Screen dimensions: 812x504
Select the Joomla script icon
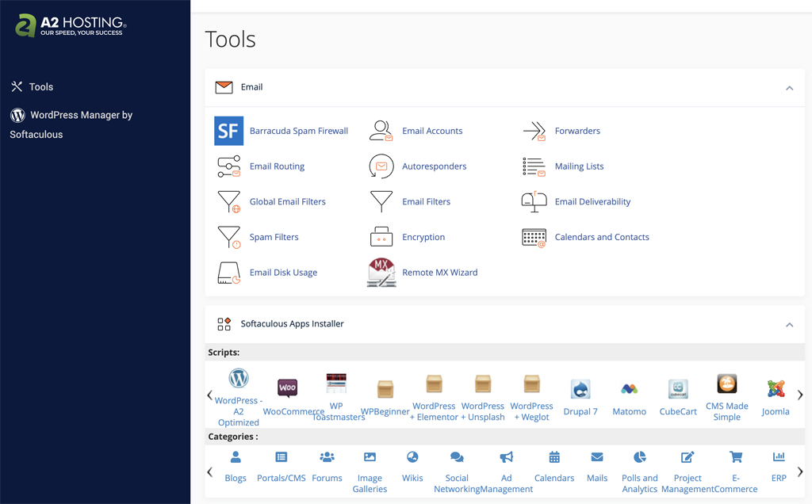(776, 389)
